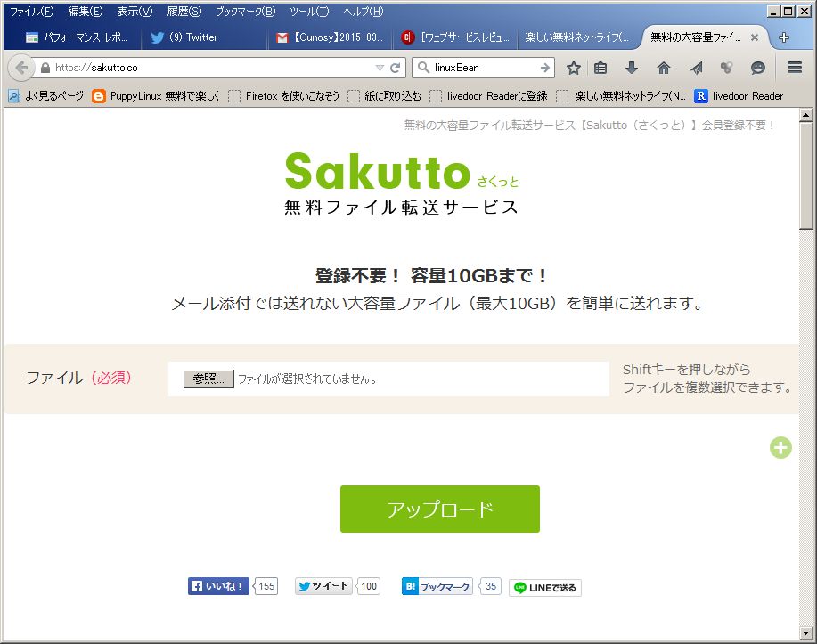Viewport: 817px width, 644px height.
Task: Click the linuxBean search field
Action: click(x=485, y=68)
